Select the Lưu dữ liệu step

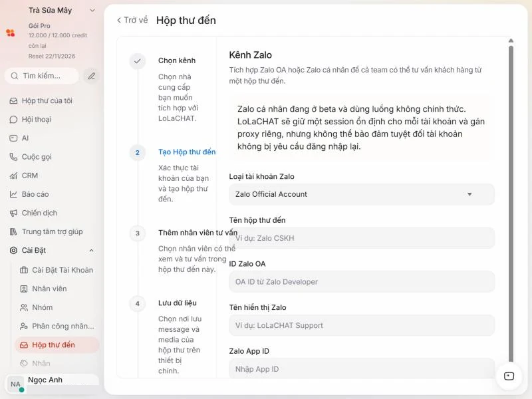[x=177, y=303]
